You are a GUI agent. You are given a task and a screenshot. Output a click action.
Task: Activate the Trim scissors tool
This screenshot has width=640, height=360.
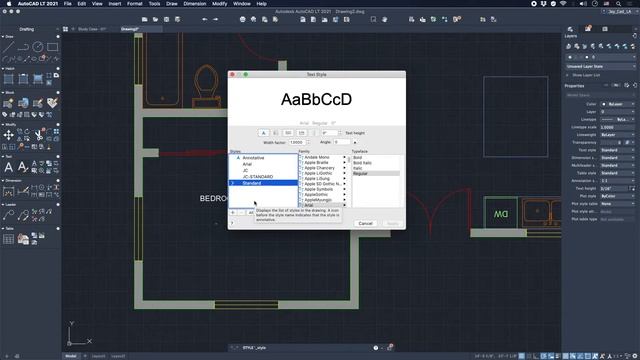pos(38,135)
